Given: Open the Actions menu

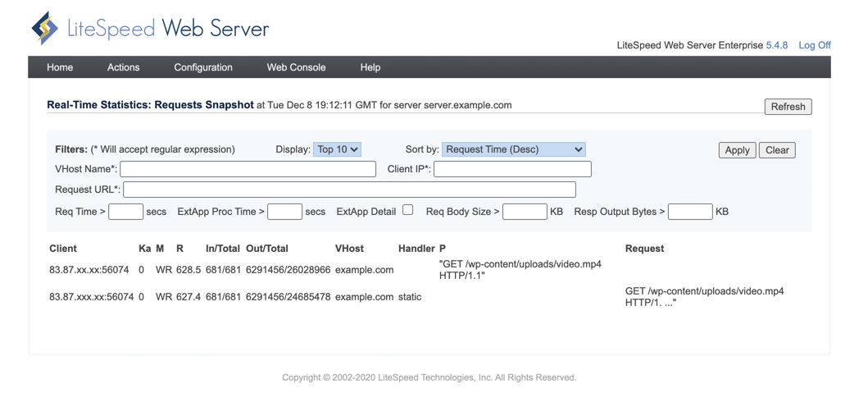Looking at the screenshot, I should (x=124, y=67).
